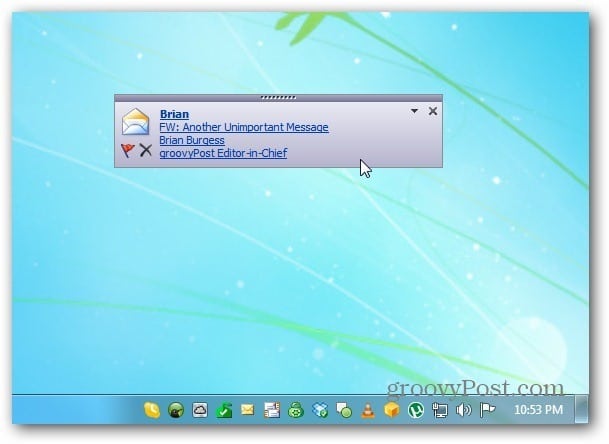This screenshot has height=444, width=609.
Task: Click the envelope icon in mail alert
Action: (135, 122)
